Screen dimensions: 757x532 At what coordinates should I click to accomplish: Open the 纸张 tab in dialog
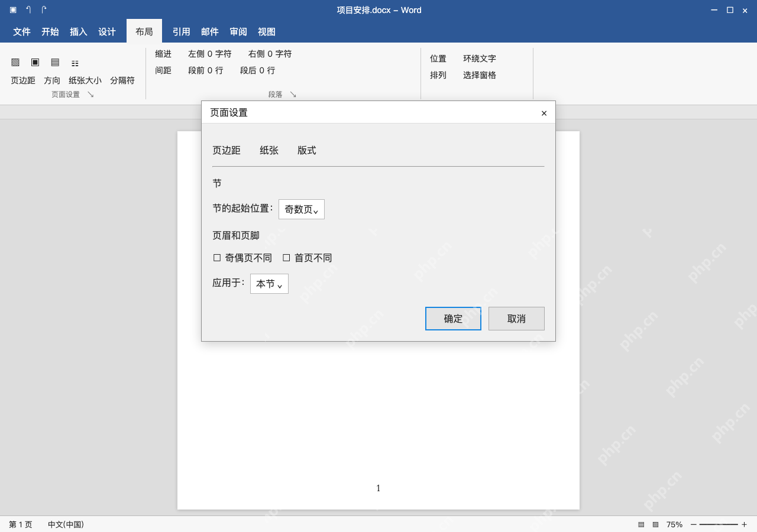pos(269,150)
